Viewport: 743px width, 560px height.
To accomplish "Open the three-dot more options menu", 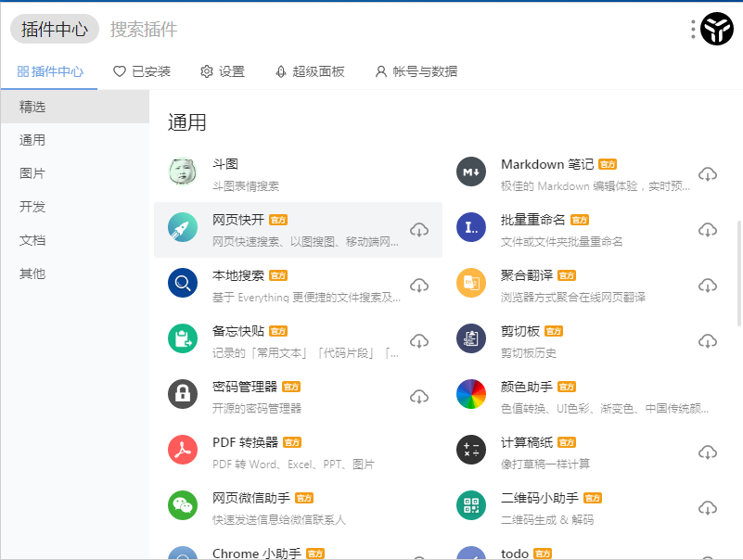I will coord(693,30).
